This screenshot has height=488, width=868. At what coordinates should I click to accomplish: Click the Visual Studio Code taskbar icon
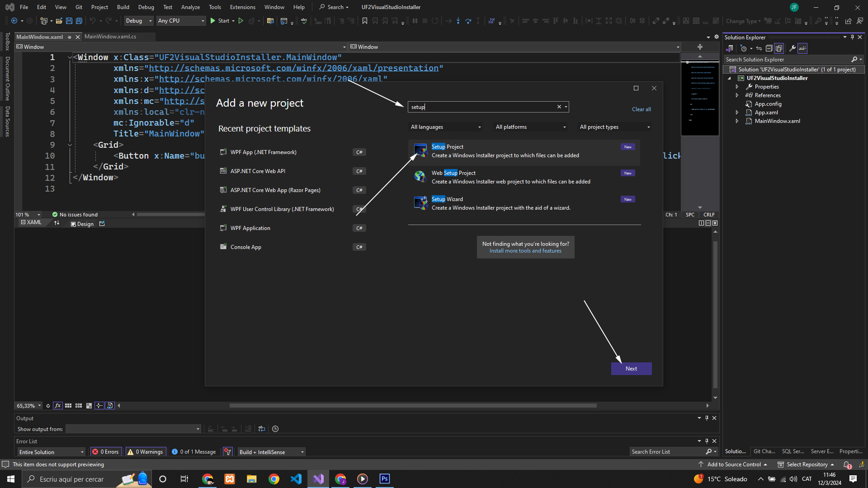(296, 479)
